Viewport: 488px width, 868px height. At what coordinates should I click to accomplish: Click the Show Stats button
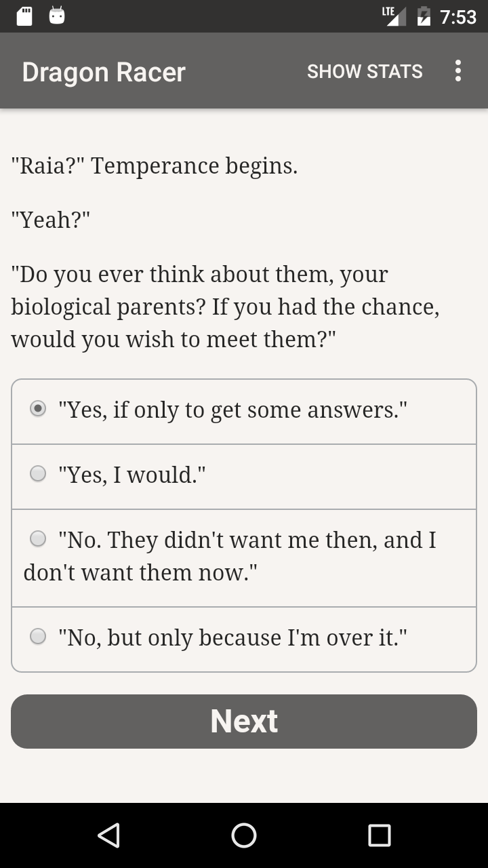pos(365,71)
